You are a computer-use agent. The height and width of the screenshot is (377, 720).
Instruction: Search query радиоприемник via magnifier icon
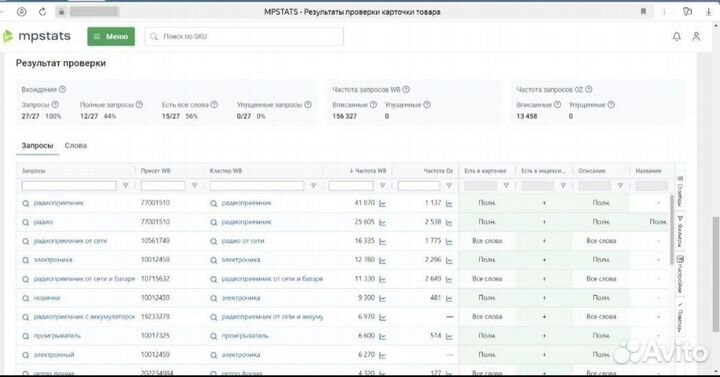click(26, 203)
